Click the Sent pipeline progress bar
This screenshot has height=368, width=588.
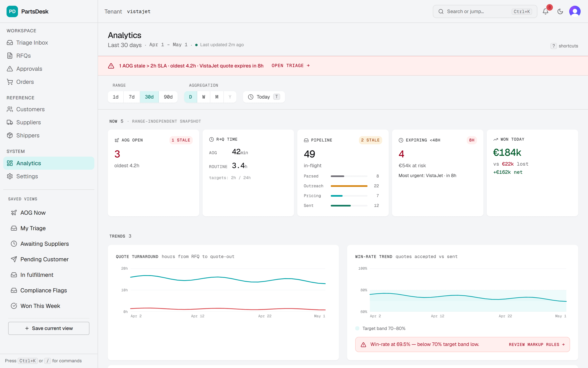click(x=349, y=206)
